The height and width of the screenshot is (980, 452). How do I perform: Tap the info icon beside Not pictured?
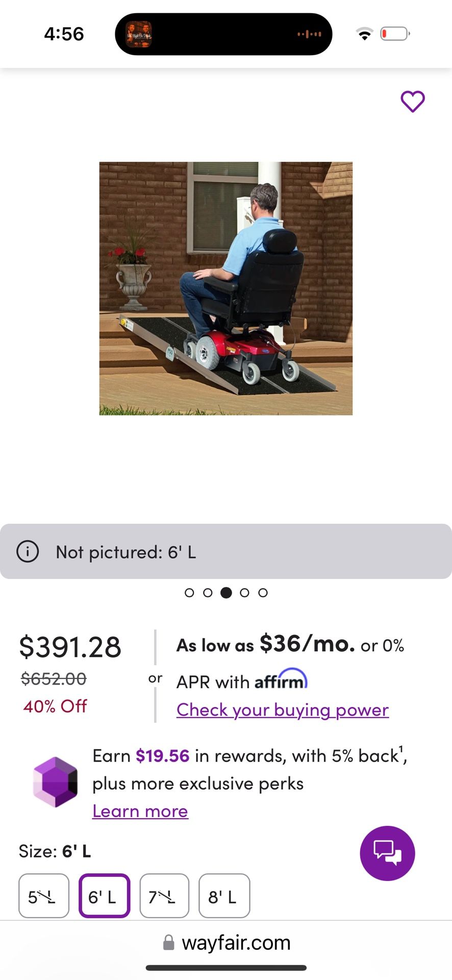(28, 552)
